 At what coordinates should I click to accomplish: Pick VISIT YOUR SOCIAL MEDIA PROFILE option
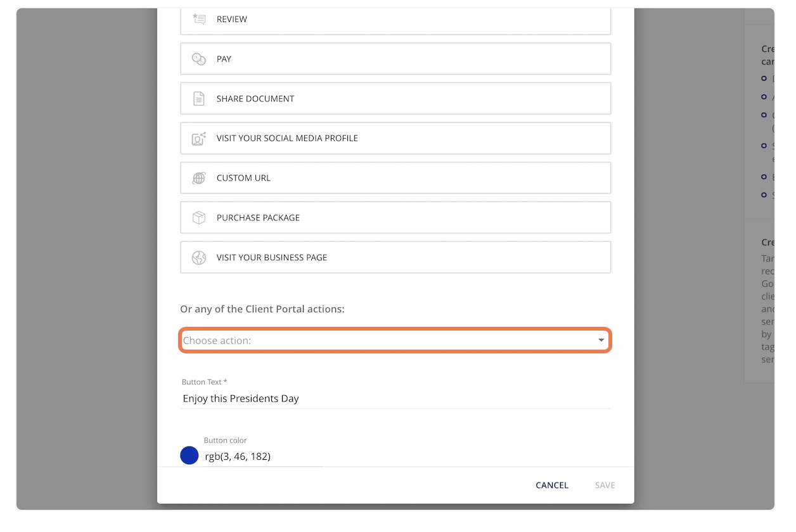pos(395,138)
